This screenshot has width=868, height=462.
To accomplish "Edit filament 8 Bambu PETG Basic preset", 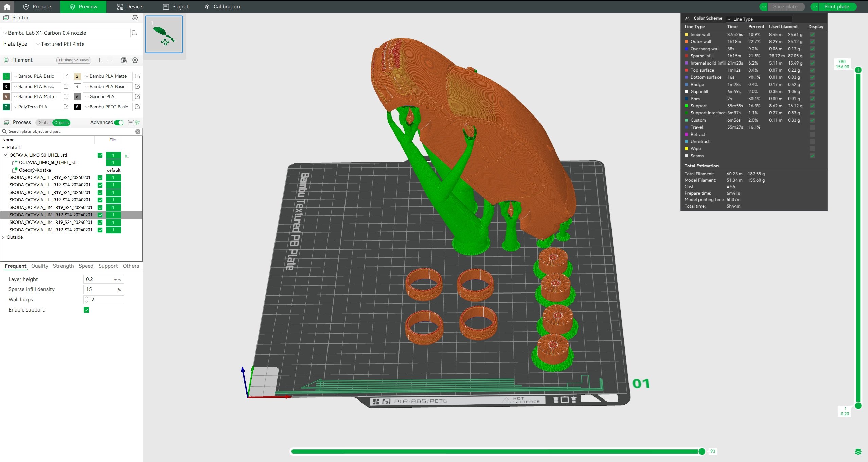I will pyautogui.click(x=137, y=107).
